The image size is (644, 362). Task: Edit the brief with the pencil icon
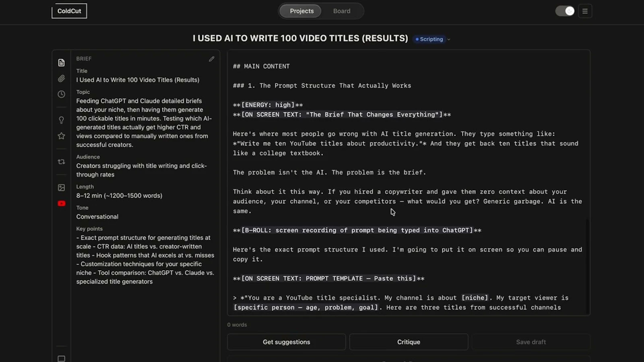pos(212,59)
